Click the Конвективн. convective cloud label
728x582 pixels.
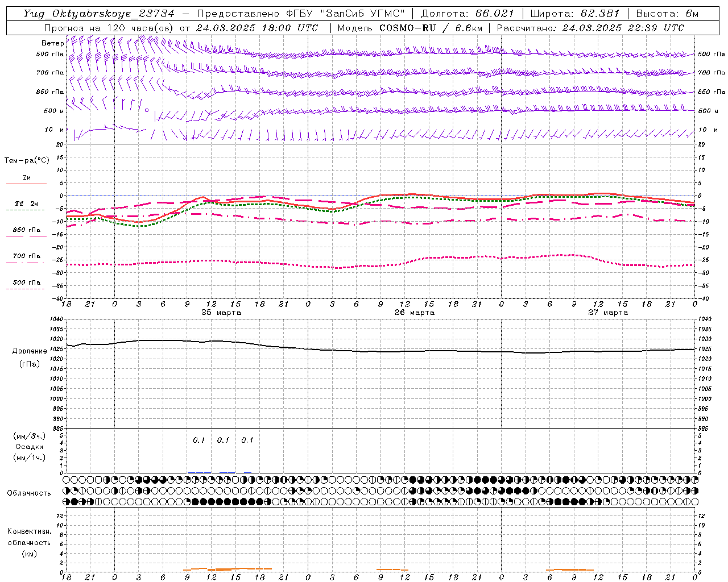(29, 531)
